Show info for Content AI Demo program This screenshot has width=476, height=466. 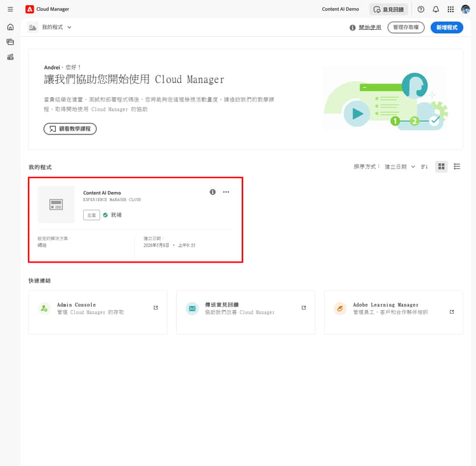pyautogui.click(x=213, y=192)
